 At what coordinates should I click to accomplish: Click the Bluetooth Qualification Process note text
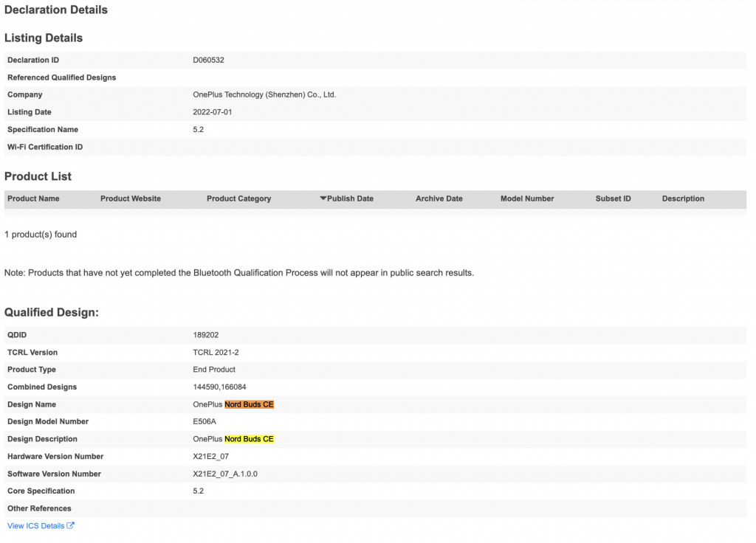click(239, 273)
